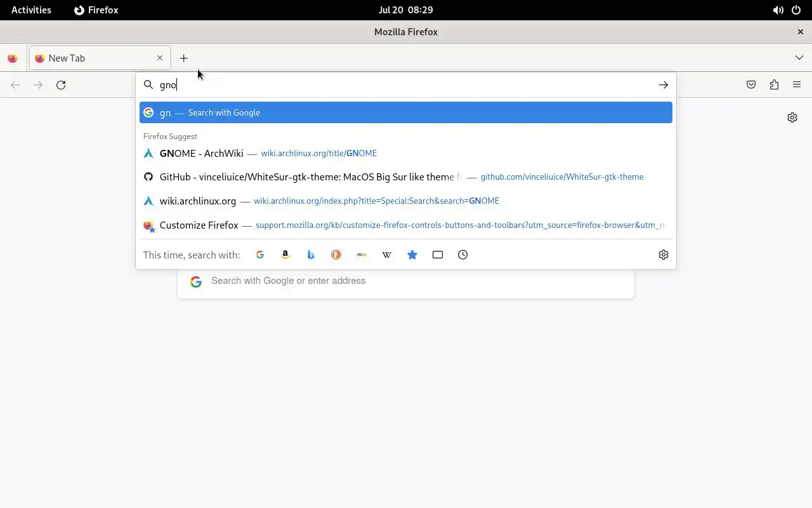This screenshot has height=508, width=812.
Task: Click 'This time, search with:' label
Action: tap(192, 255)
